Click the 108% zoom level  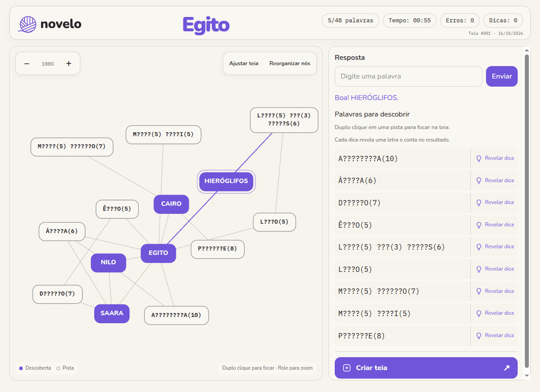(x=48, y=64)
